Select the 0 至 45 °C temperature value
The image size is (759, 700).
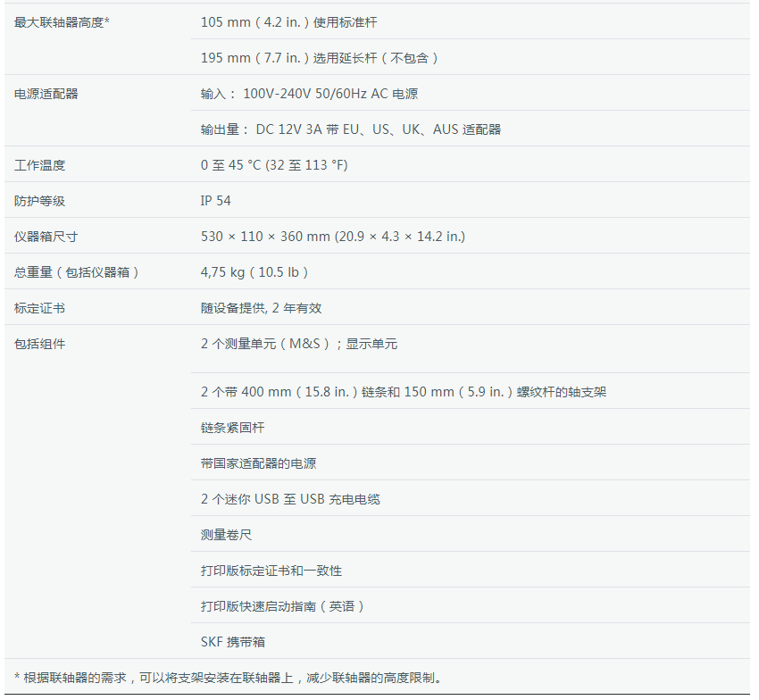tap(274, 164)
